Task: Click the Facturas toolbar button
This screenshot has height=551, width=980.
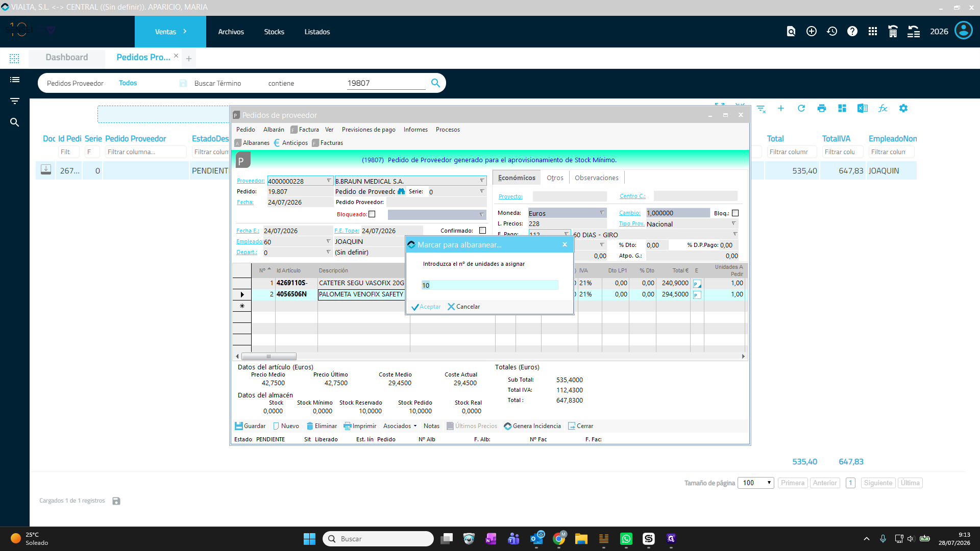Action: [328, 143]
